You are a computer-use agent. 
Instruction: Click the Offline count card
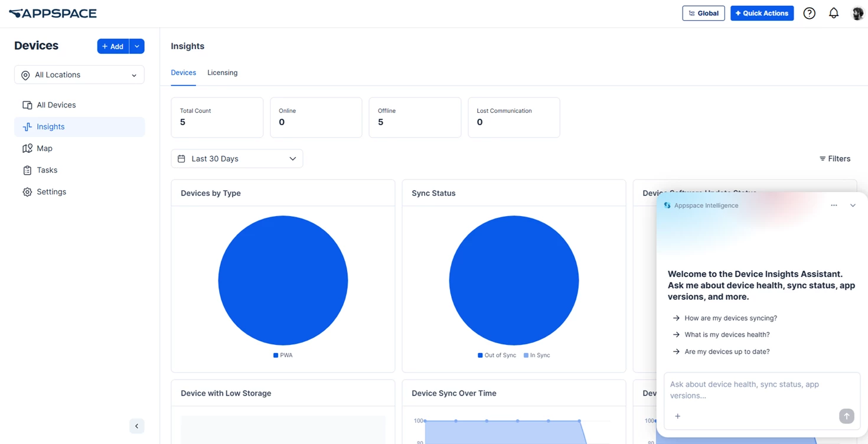(x=415, y=117)
